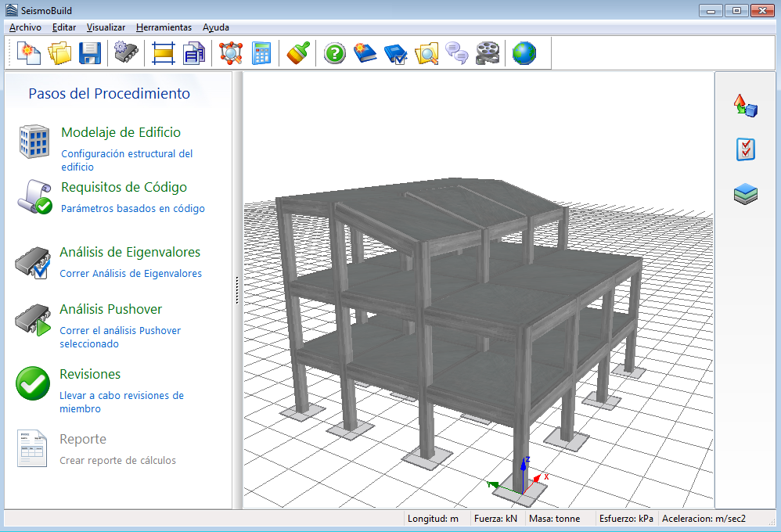Screen dimensions: 781x532
Task: Click the stacked layers icon in right panel
Action: [745, 193]
